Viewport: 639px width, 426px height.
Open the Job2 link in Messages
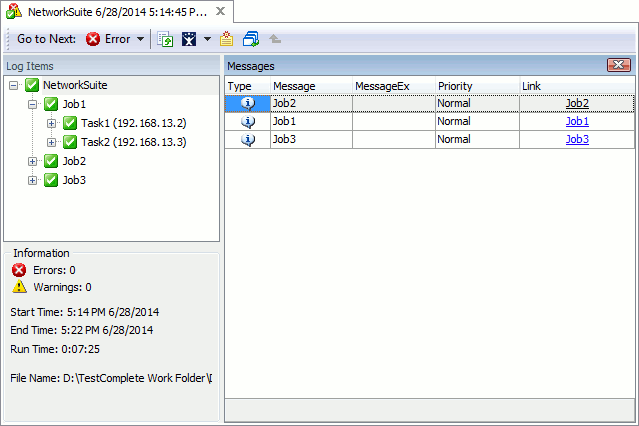tap(577, 104)
